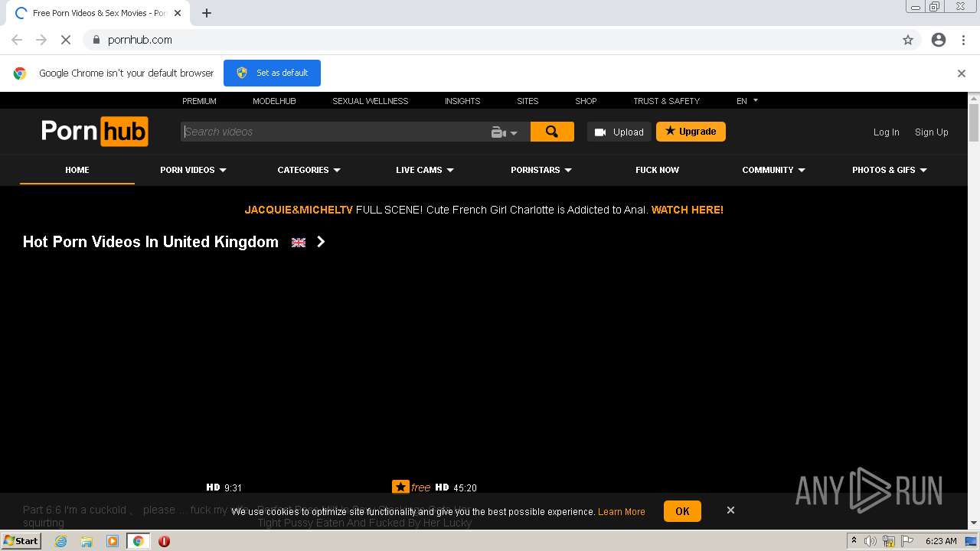
Task: Go back using the browser back arrow
Action: click(x=17, y=40)
